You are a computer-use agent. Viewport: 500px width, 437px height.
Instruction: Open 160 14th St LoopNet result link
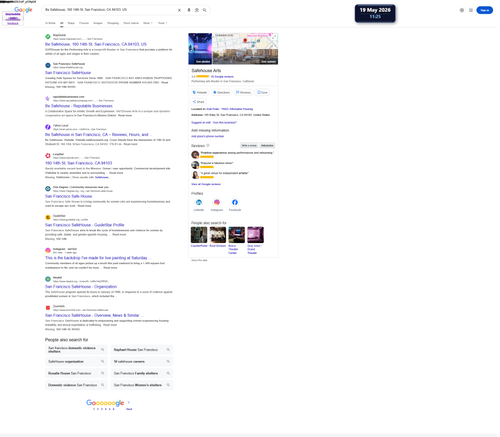[78, 163]
